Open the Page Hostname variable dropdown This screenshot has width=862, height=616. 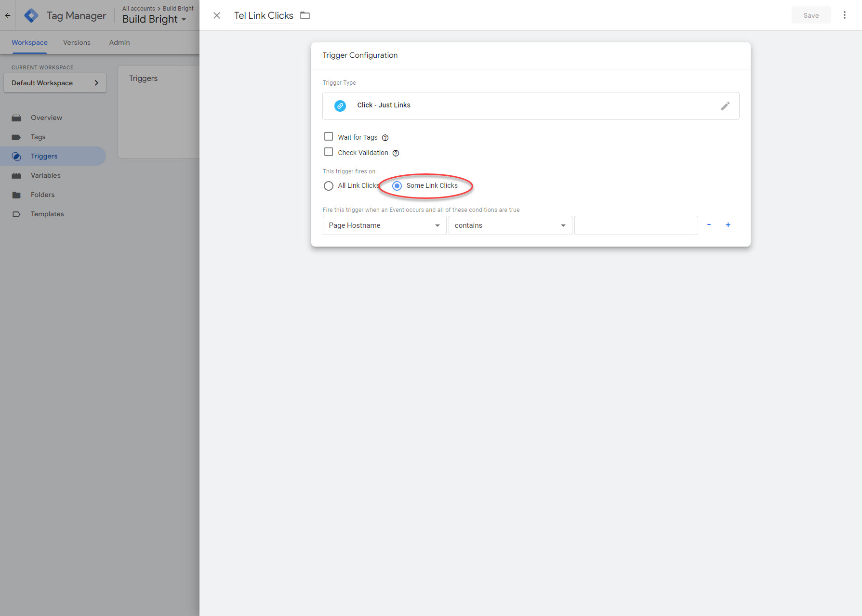click(x=384, y=225)
